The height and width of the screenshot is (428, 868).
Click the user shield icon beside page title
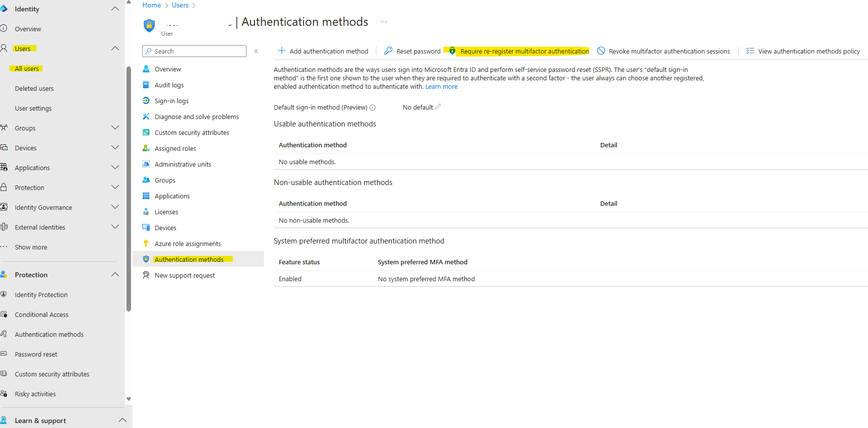(x=149, y=25)
